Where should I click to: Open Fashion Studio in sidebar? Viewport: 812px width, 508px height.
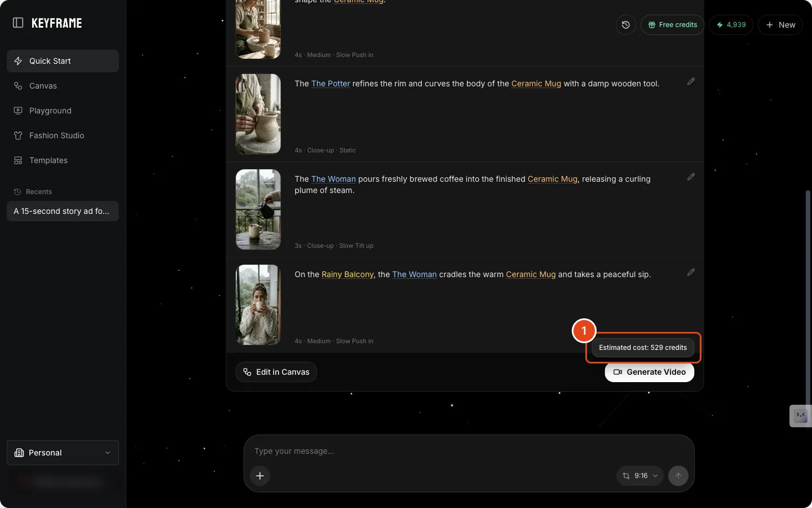point(63,135)
